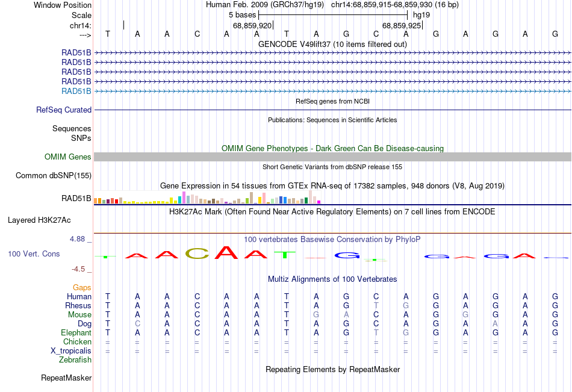Open Multiz Alignments of 100 Vertebrates title

pyautogui.click(x=332, y=279)
